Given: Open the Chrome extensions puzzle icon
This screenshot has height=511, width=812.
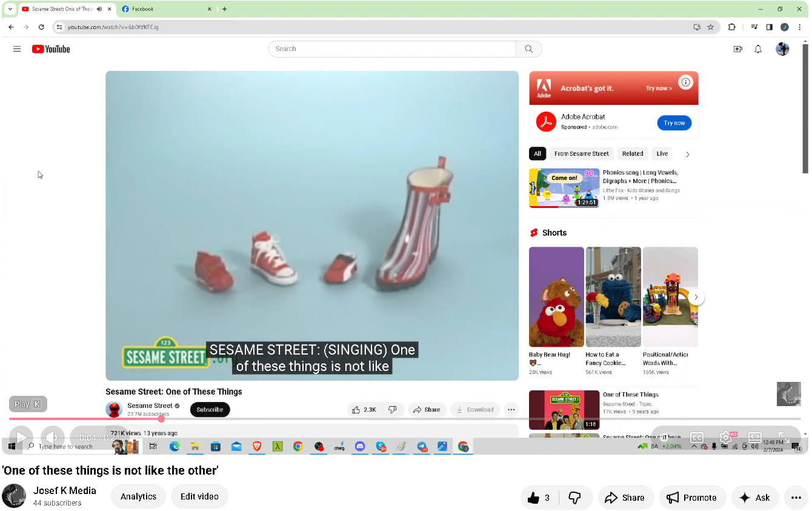Looking at the screenshot, I should click(731, 27).
